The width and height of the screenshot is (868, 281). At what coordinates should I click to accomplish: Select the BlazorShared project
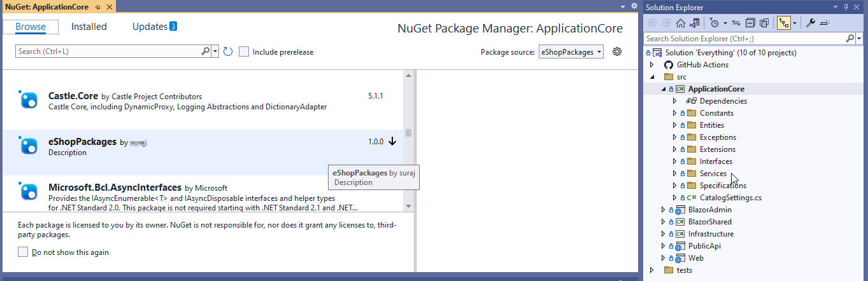709,222
